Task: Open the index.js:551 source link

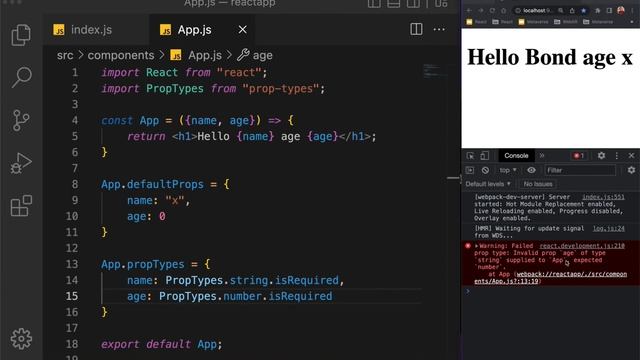Action: [x=603, y=197]
